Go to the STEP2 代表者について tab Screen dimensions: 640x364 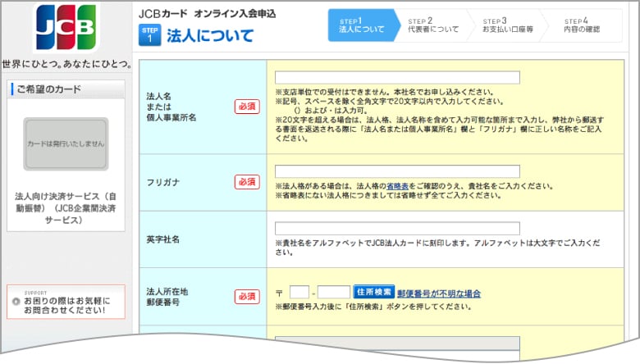[432, 25]
